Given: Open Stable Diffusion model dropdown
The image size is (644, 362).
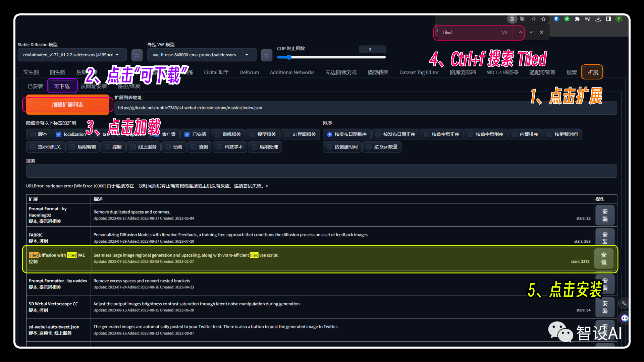Looking at the screenshot, I should [x=72, y=55].
